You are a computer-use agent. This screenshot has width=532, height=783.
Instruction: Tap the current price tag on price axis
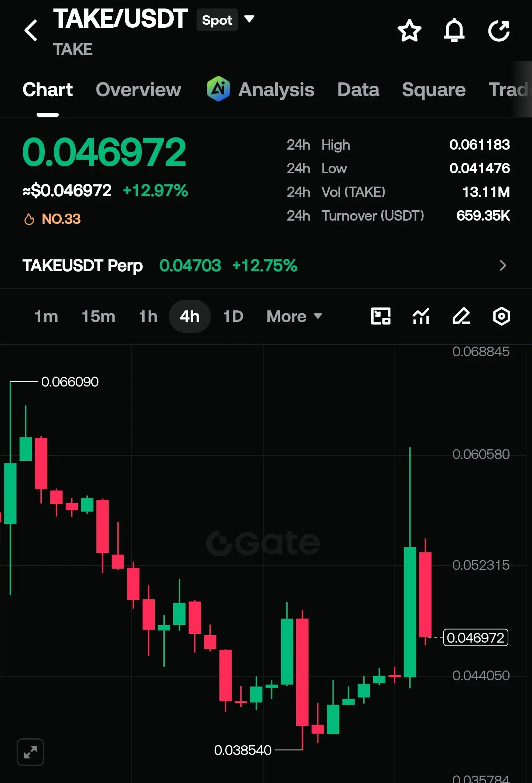(475, 637)
